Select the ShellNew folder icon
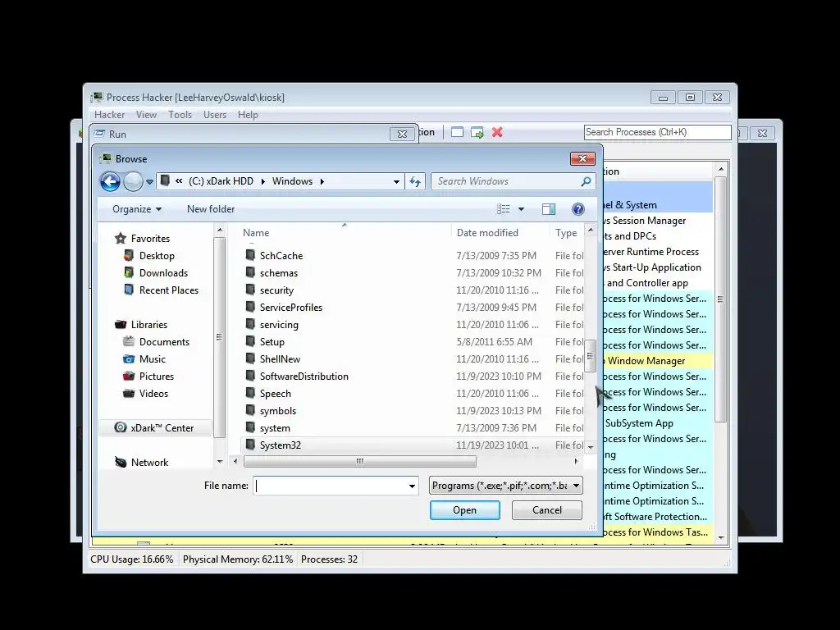Screen dimensions: 840x630 [x=250, y=358]
